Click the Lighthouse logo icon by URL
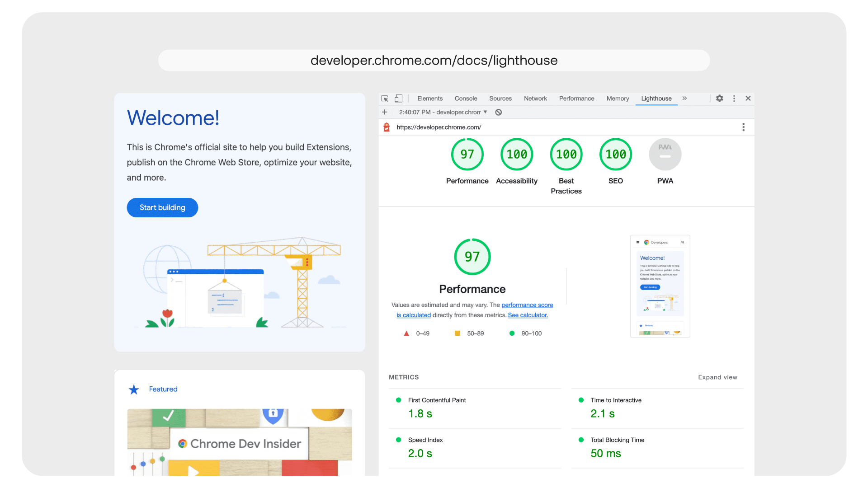 (387, 127)
